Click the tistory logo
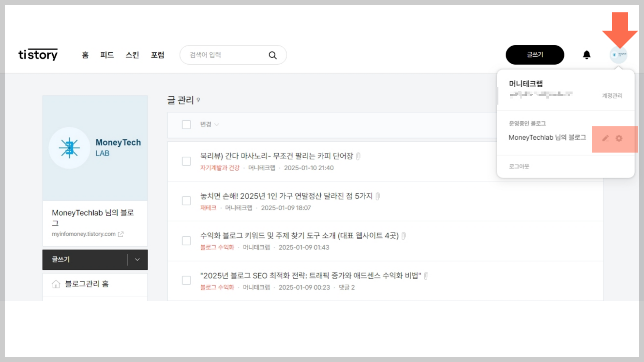This screenshot has height=362, width=644. click(x=38, y=54)
